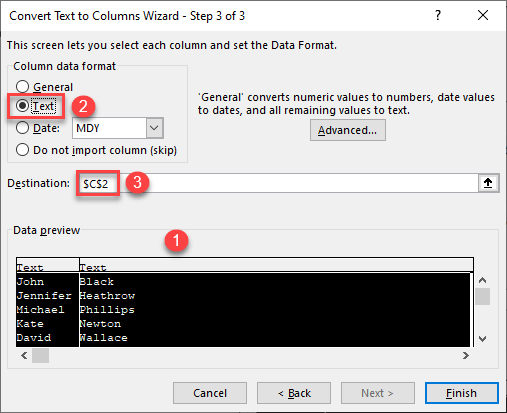Click Black in the data preview
The image size is (507, 413).
97,282
